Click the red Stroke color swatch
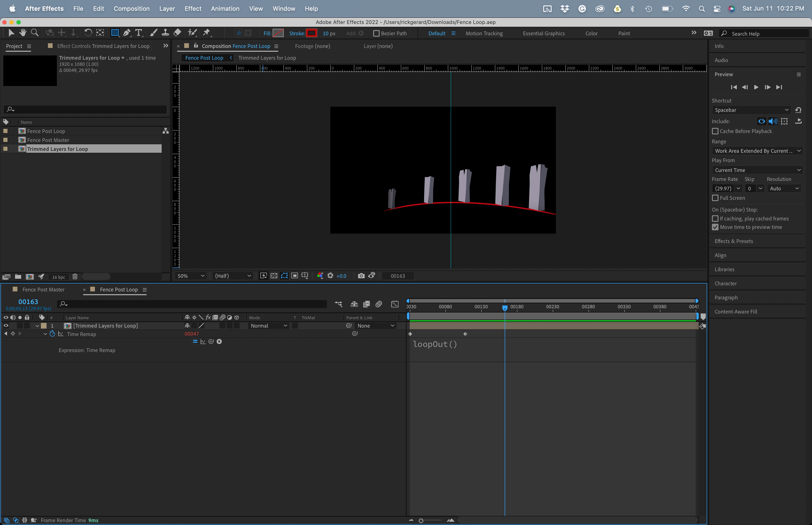Viewport: 812px width, 525px height. tap(312, 33)
